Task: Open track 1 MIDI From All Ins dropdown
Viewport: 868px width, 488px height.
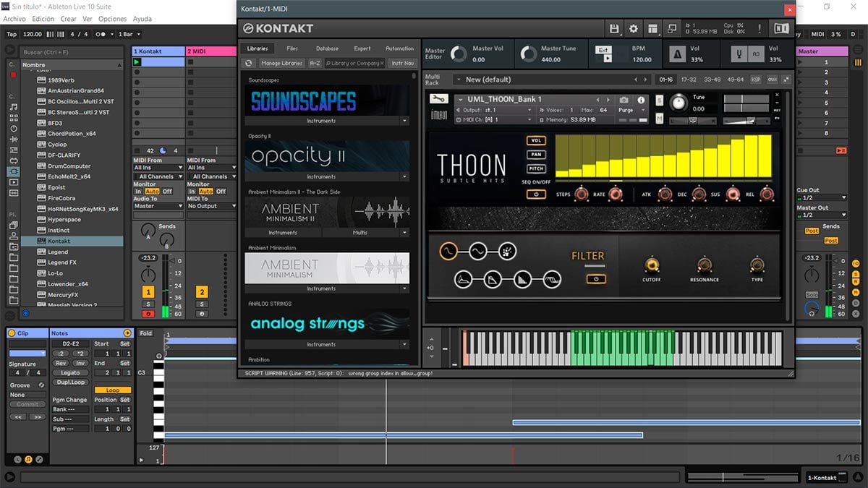Action: [x=157, y=168]
